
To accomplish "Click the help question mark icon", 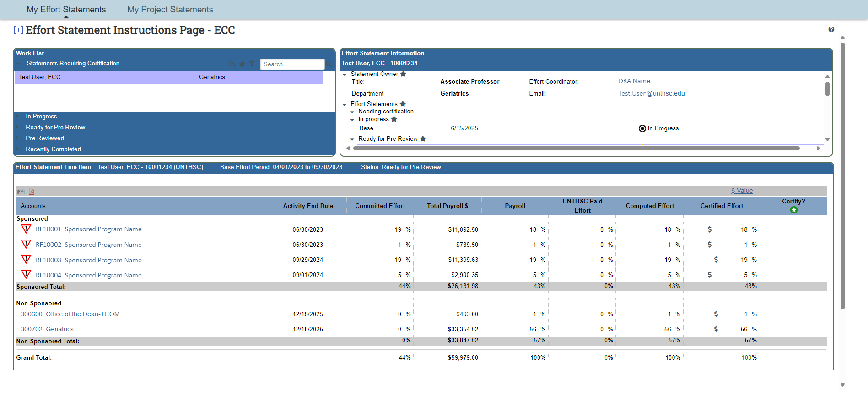I will 831,30.
